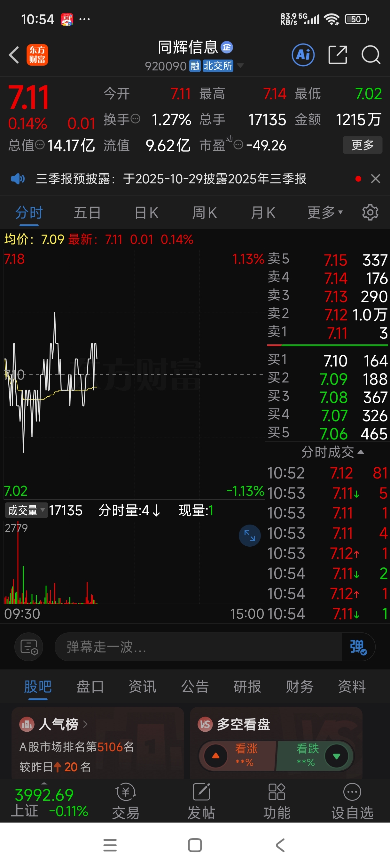Switch to 资料 tab
The height and width of the screenshot is (868, 390).
[x=352, y=687]
